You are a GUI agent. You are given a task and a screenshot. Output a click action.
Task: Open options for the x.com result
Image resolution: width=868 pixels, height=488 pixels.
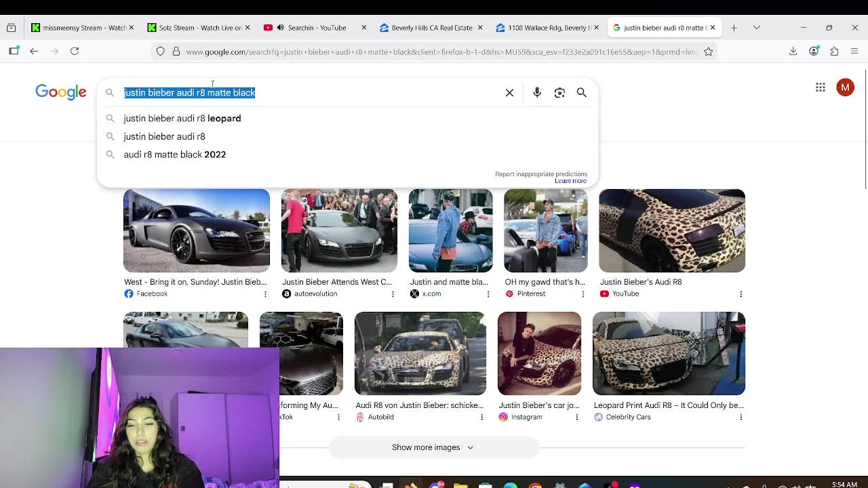[x=488, y=294]
